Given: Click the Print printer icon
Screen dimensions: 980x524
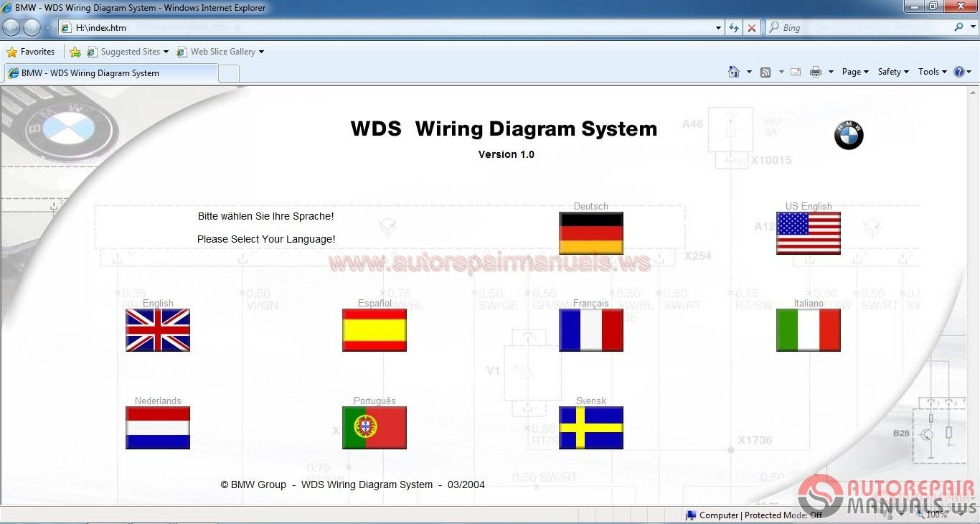Looking at the screenshot, I should 816,72.
